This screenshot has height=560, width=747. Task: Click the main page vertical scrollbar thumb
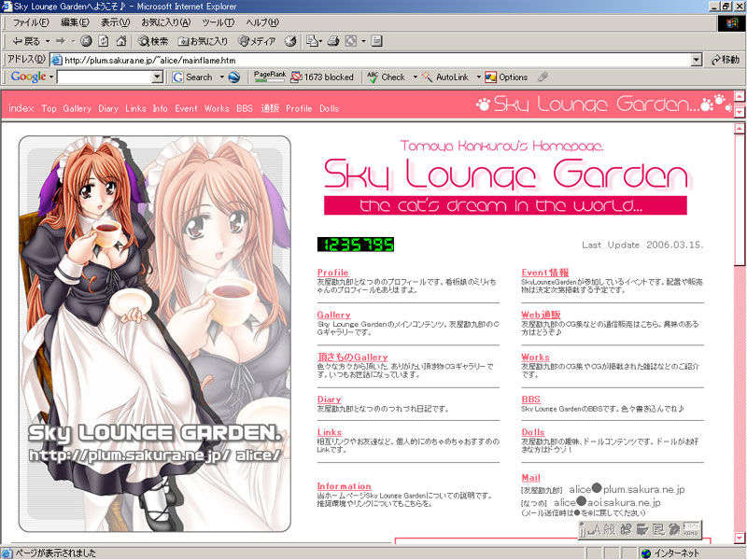[x=740, y=199]
